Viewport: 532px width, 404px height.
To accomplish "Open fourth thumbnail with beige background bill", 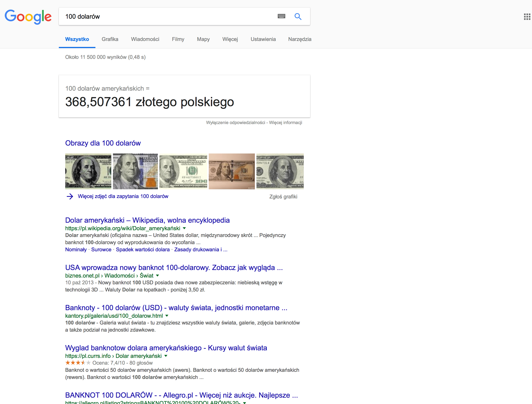I will pyautogui.click(x=232, y=171).
